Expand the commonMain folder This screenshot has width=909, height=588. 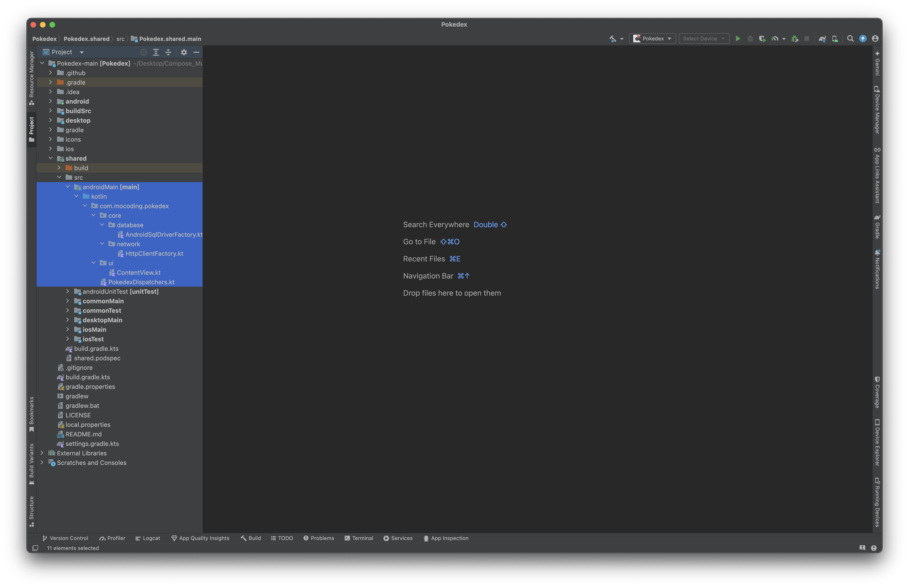[x=68, y=301]
